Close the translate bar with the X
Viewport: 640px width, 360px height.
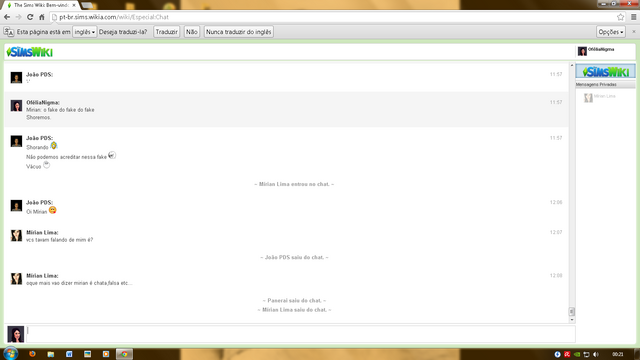coord(633,31)
